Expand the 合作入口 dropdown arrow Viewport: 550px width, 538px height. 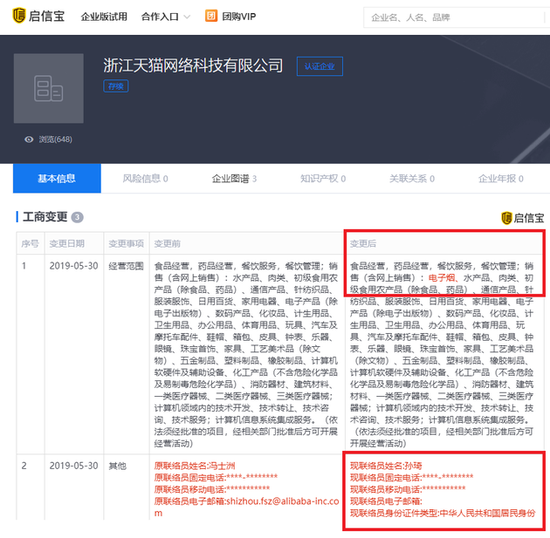pyautogui.click(x=187, y=17)
